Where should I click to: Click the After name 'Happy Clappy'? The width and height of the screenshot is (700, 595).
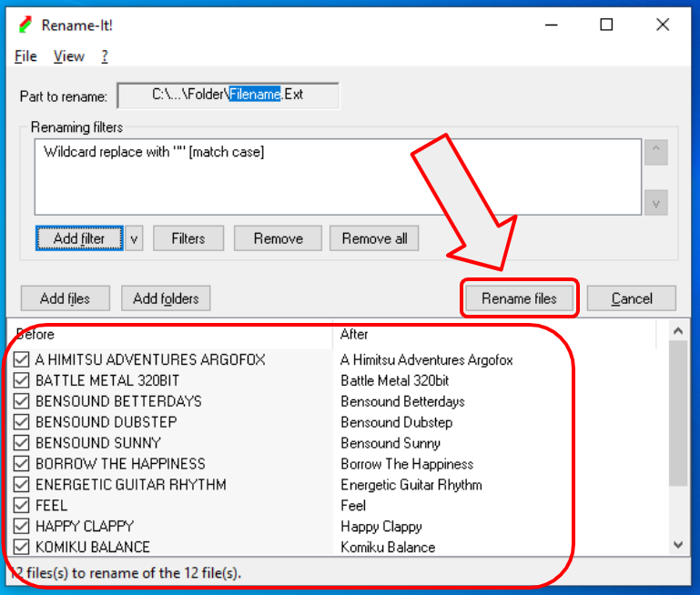tap(381, 527)
